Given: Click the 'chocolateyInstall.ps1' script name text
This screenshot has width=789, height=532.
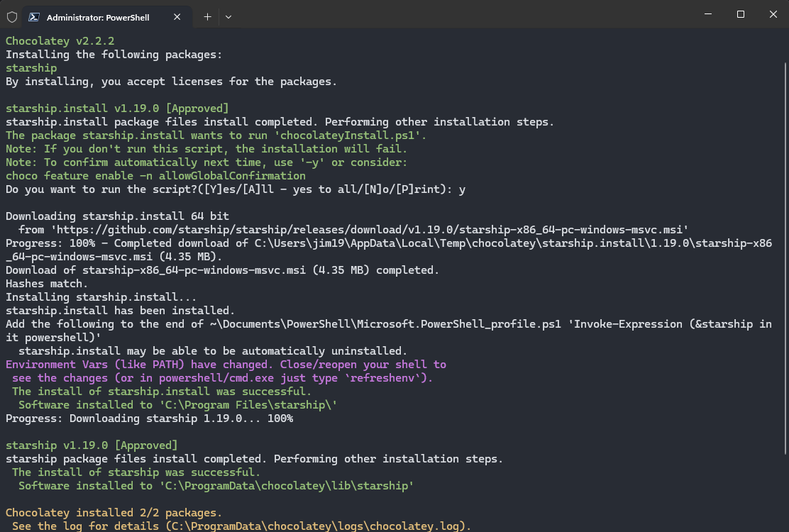Looking at the screenshot, I should [x=351, y=135].
